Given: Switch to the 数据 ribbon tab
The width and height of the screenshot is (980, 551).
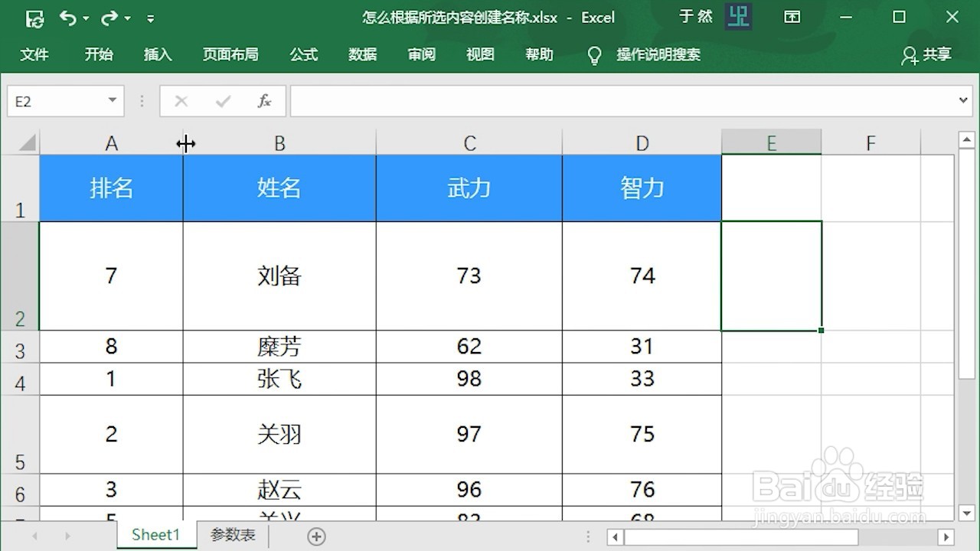Looking at the screenshot, I should (x=362, y=54).
